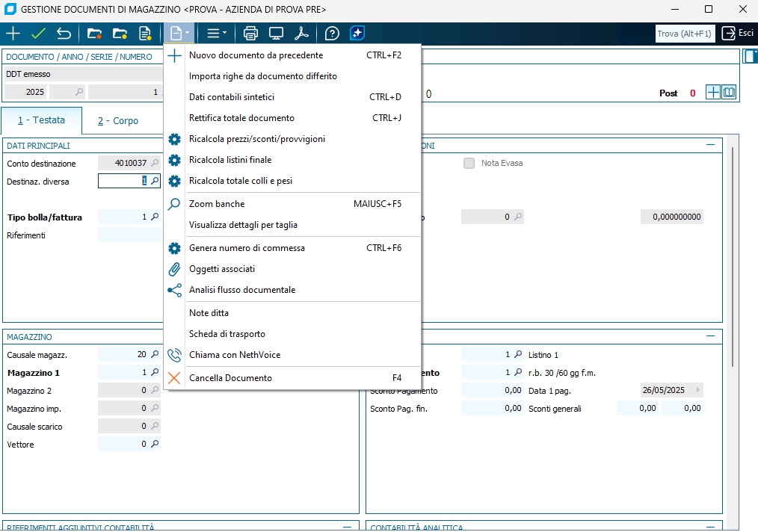Click the green checkmark confirm icon
Screen dimensions: 758x532
(x=38, y=34)
